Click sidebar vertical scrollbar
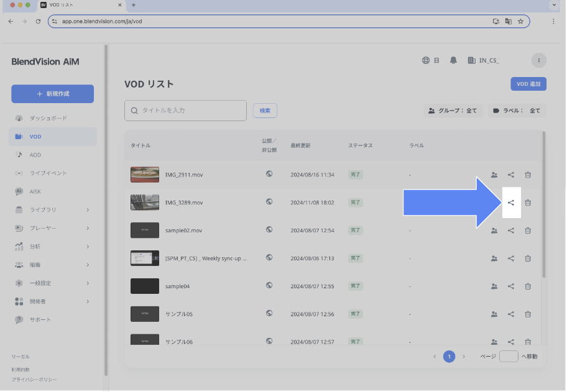Viewport: 567px width, 392px height. pyautogui.click(x=106, y=210)
